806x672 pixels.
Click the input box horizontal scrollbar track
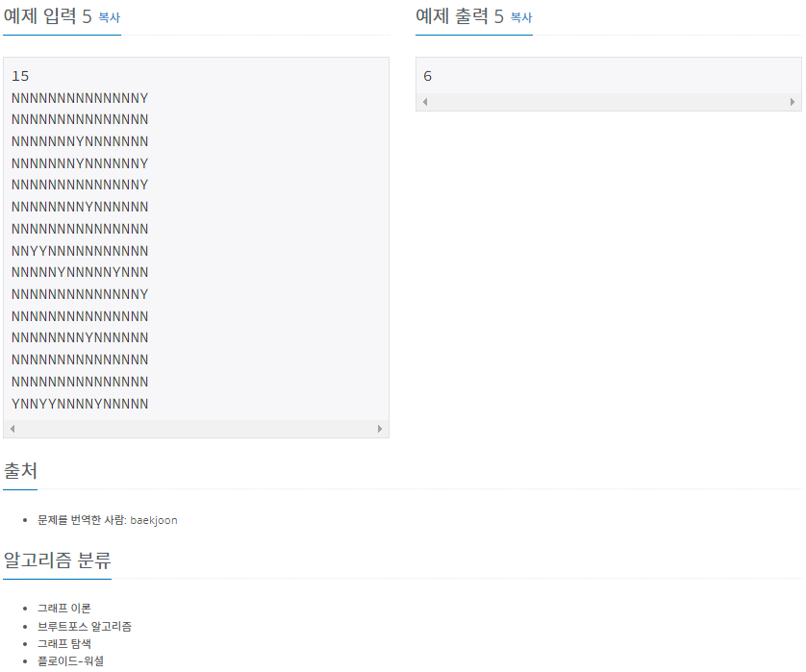coord(196,429)
